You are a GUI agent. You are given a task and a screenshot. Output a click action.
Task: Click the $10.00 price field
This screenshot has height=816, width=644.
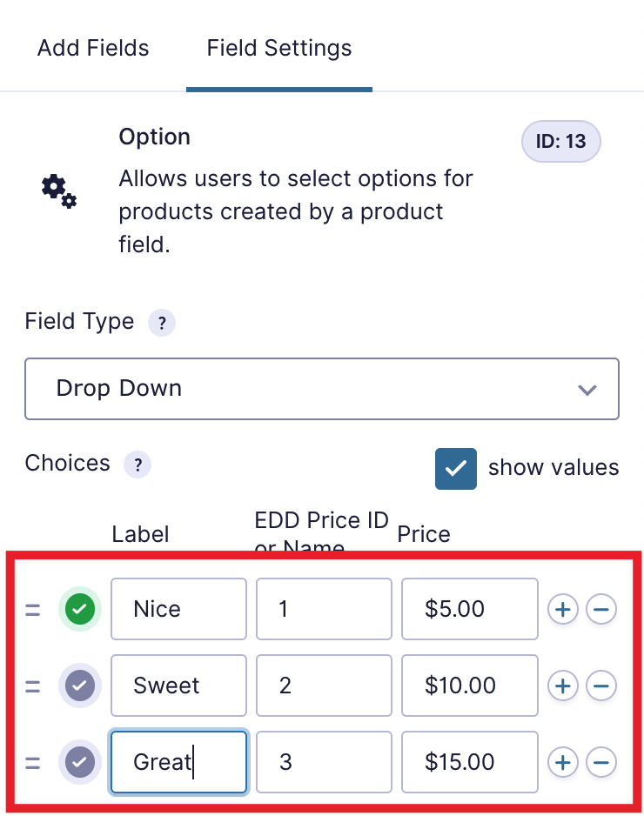click(469, 686)
